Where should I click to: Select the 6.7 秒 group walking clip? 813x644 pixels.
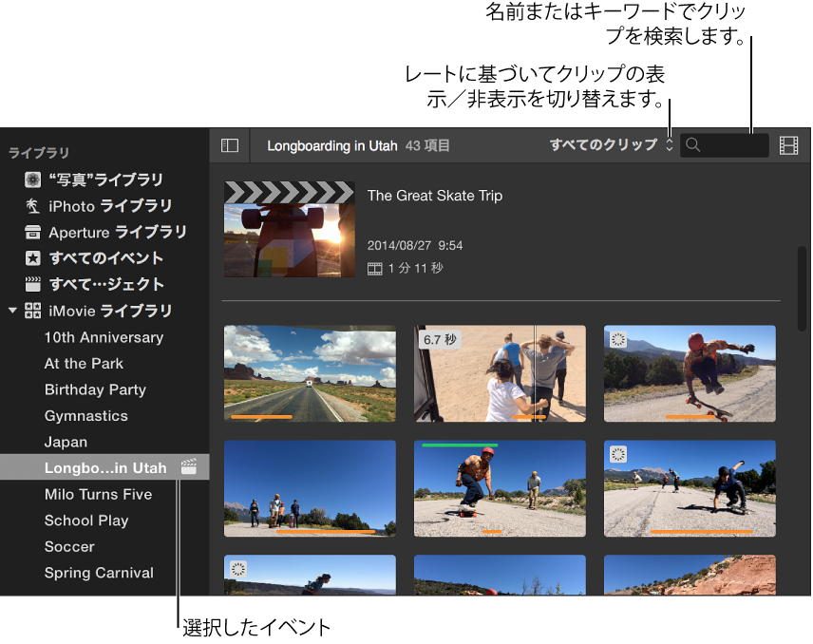(x=500, y=373)
